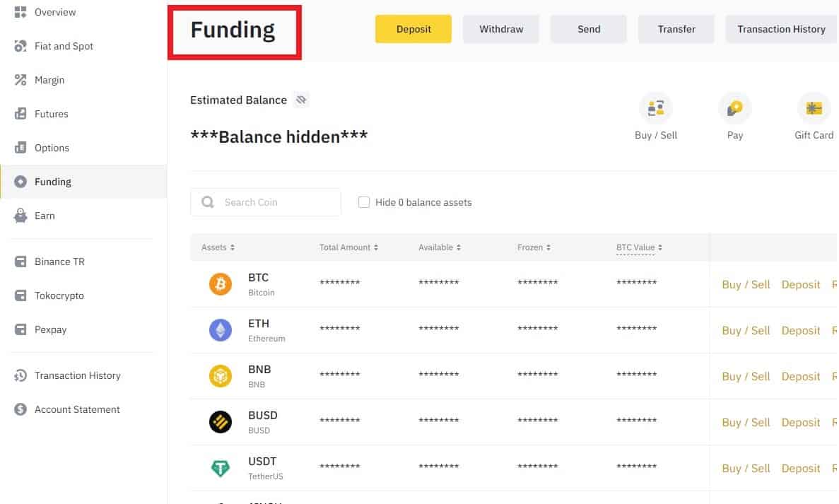This screenshot has height=504, width=839.
Task: Open Fiat and Spot in sidebar
Action: 64,46
